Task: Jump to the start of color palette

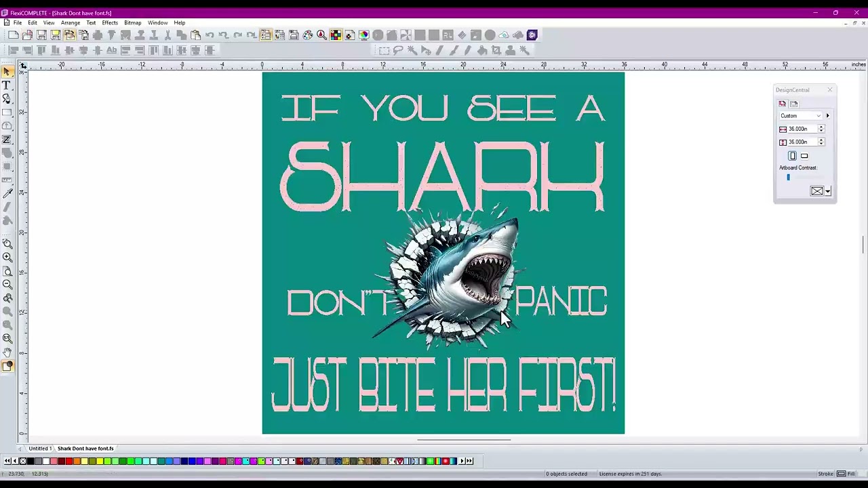Action: (7, 462)
